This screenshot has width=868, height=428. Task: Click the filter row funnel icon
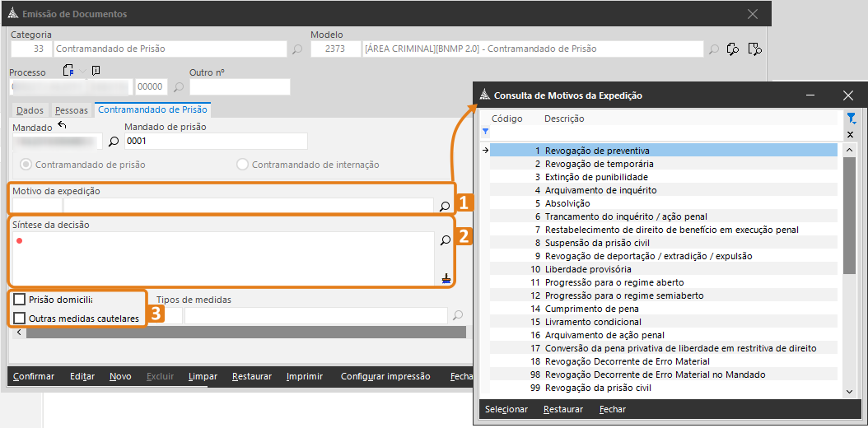pyautogui.click(x=486, y=132)
